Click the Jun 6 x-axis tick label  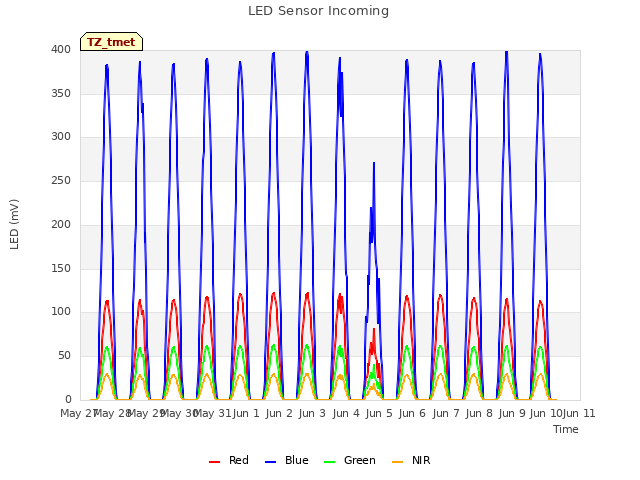(412, 413)
